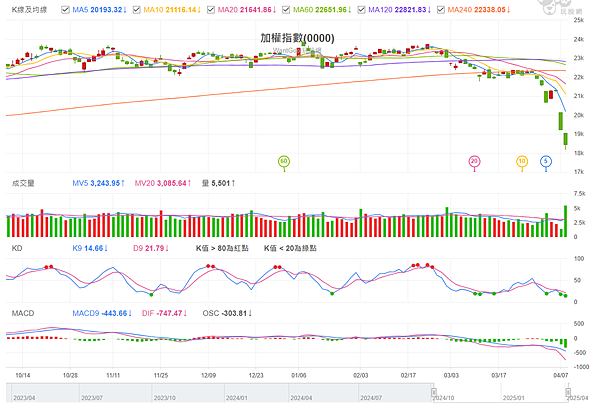This screenshot has height=409, width=600.
Task: Click the DIF -747.47 value
Action: [x=165, y=313]
